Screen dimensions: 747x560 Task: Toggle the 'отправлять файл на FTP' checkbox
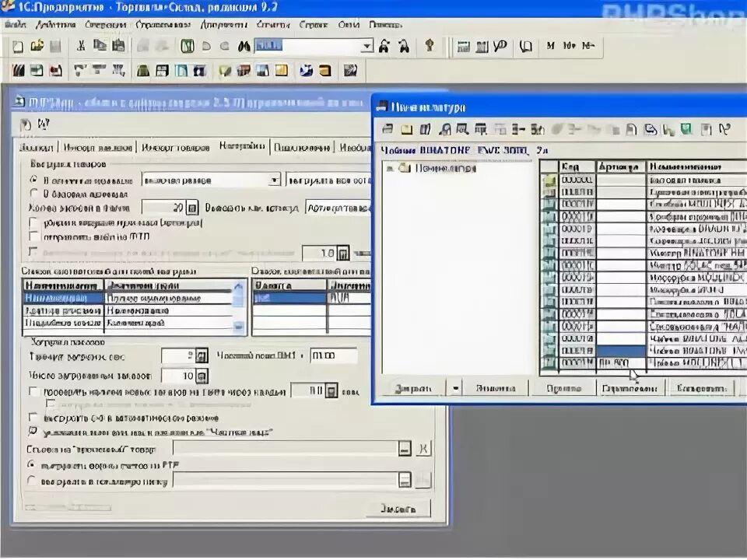click(33, 236)
